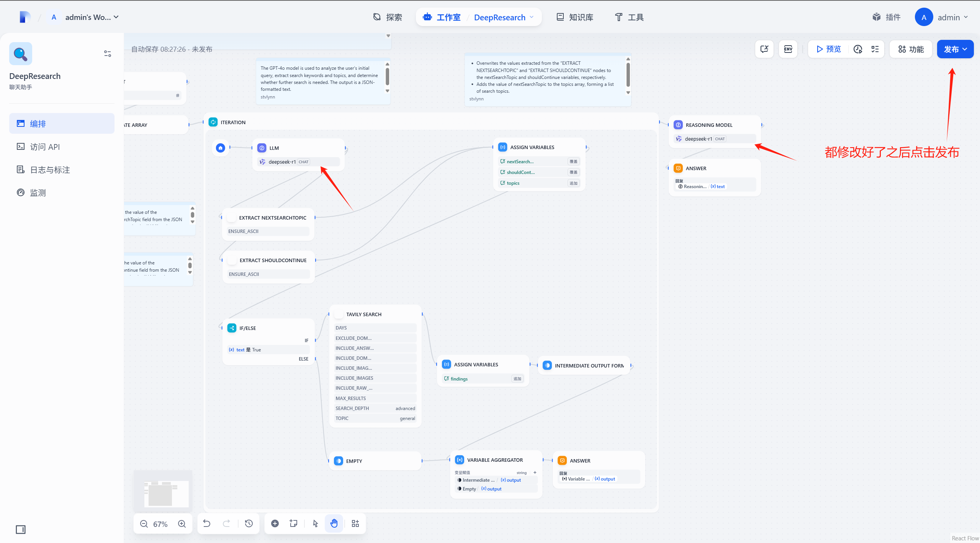Go to the Explore tab

click(388, 17)
